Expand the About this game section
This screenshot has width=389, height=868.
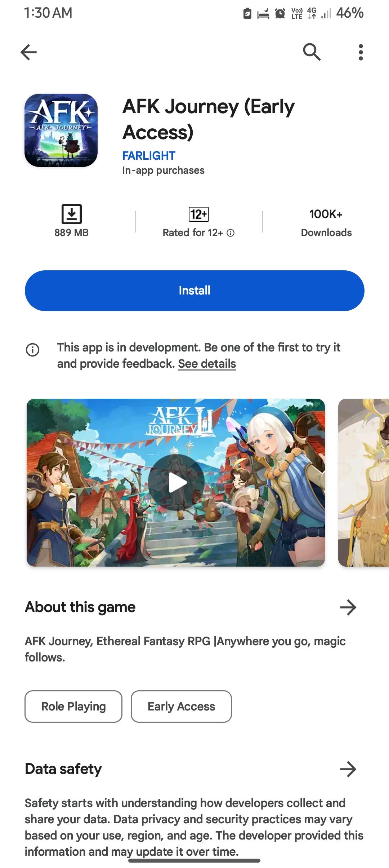point(348,607)
